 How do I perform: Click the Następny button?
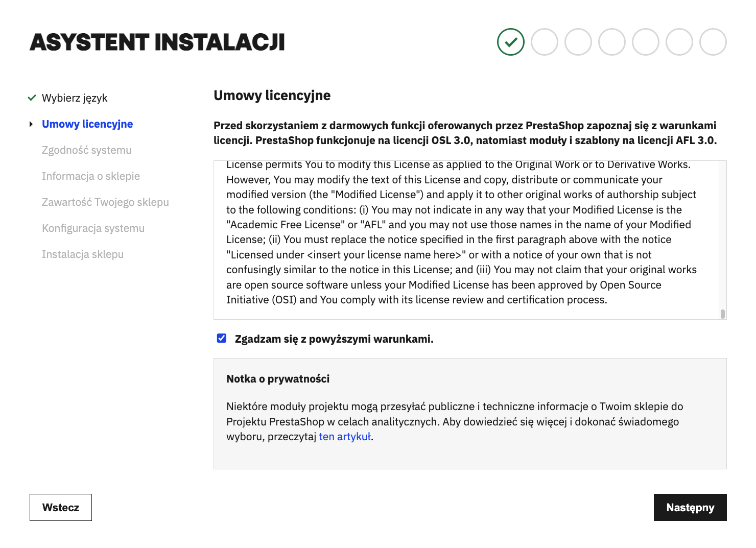690,507
